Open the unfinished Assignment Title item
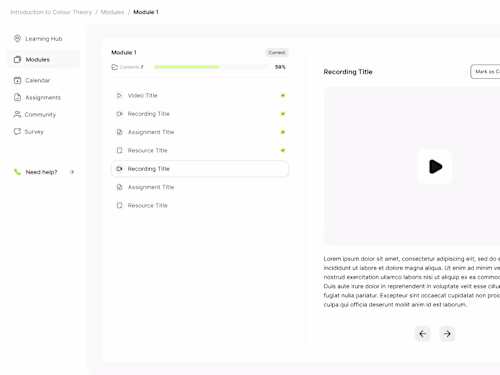 pyautogui.click(x=200, y=187)
